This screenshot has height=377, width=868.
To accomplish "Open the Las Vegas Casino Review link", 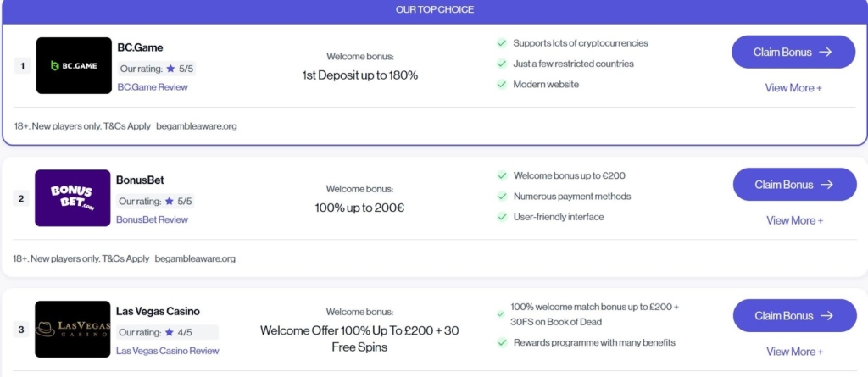I will tap(167, 351).
